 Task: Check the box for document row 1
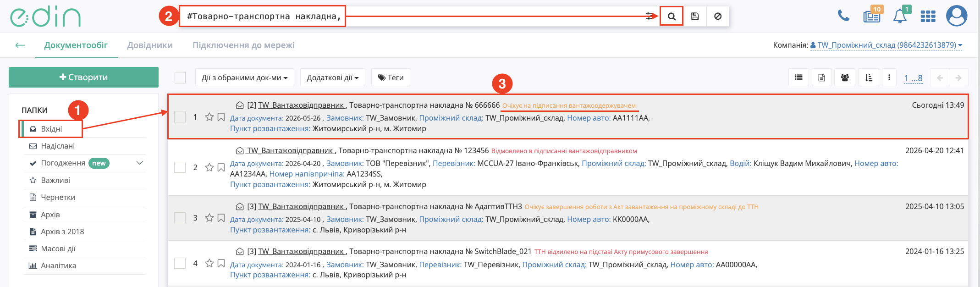coord(180,117)
